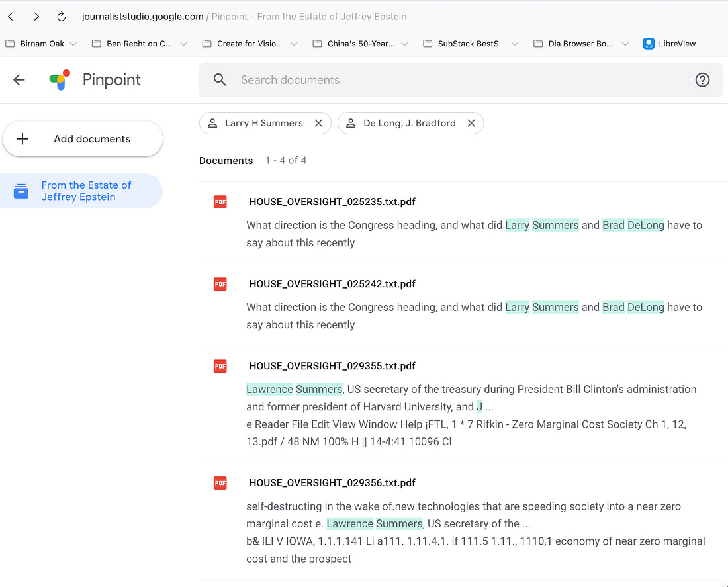
Task: Open HOUSE_OVERSIGHT_029355.txt.pdf document
Action: click(332, 367)
